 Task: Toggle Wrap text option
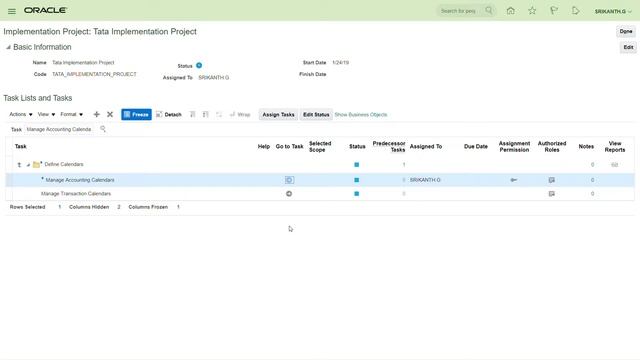tap(240, 114)
